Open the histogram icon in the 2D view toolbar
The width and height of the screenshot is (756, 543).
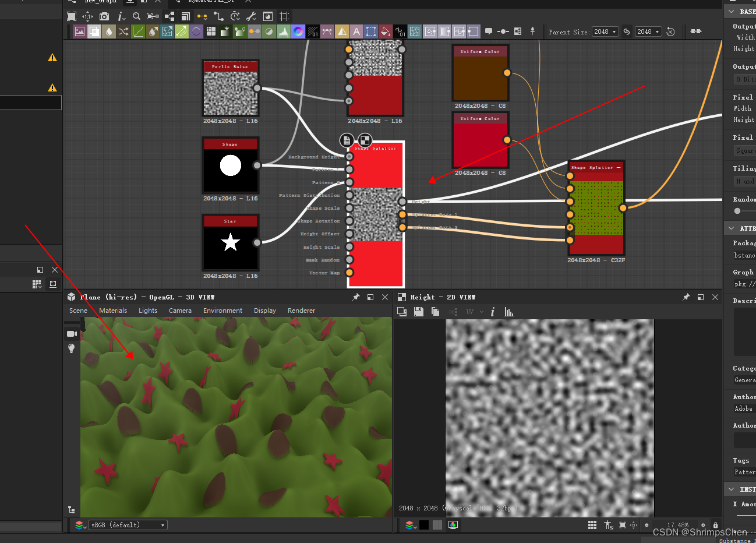pyautogui.click(x=508, y=312)
